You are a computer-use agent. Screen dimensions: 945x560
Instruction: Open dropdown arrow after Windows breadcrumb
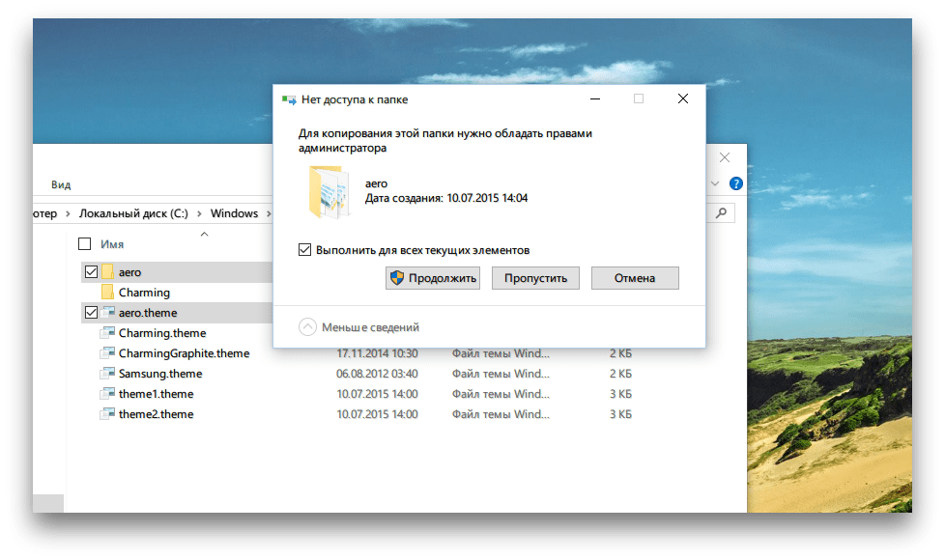[x=269, y=213]
